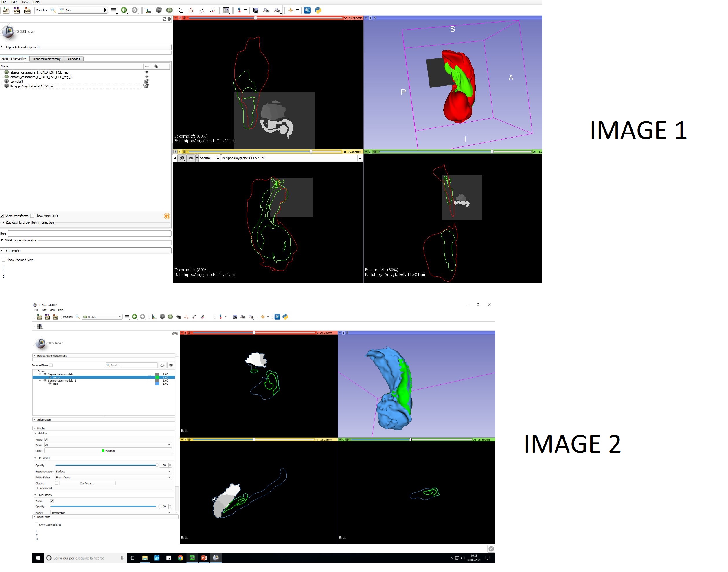
Task: Click Save scene icon in upper toolbar
Action: point(27,10)
